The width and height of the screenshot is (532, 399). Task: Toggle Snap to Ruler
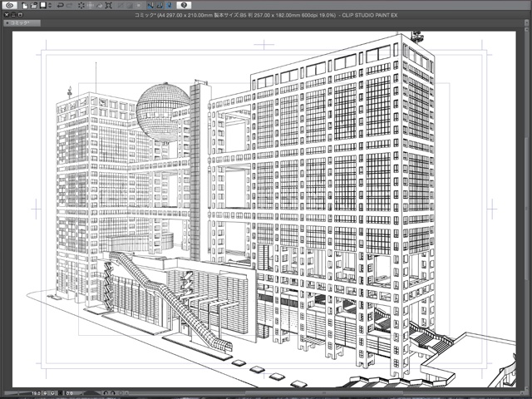150,6
